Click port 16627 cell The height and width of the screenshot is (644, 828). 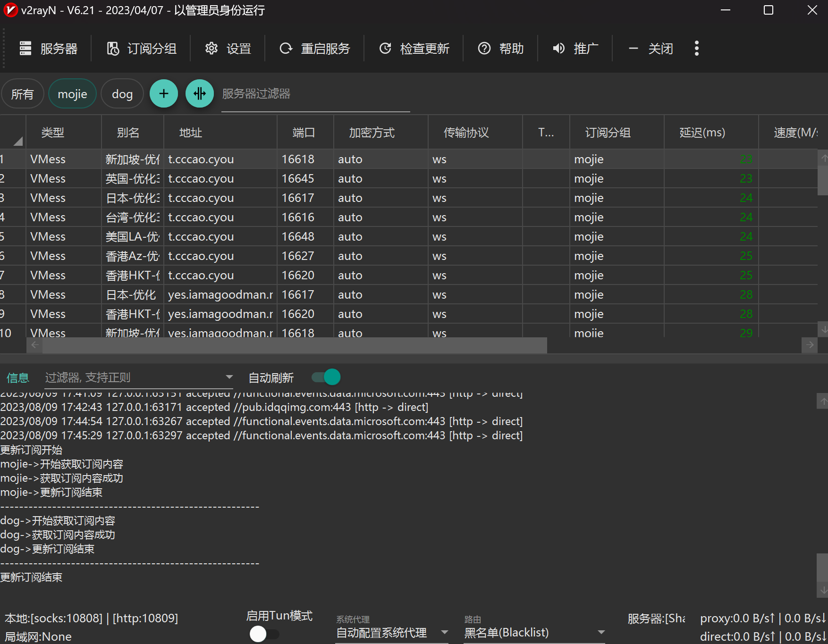click(x=305, y=256)
